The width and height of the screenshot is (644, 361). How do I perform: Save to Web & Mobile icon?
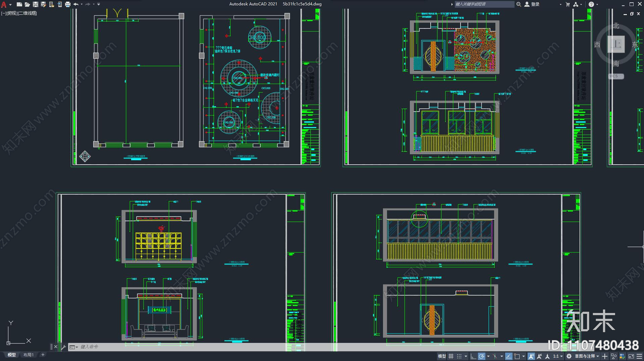pyautogui.click(x=60, y=4)
